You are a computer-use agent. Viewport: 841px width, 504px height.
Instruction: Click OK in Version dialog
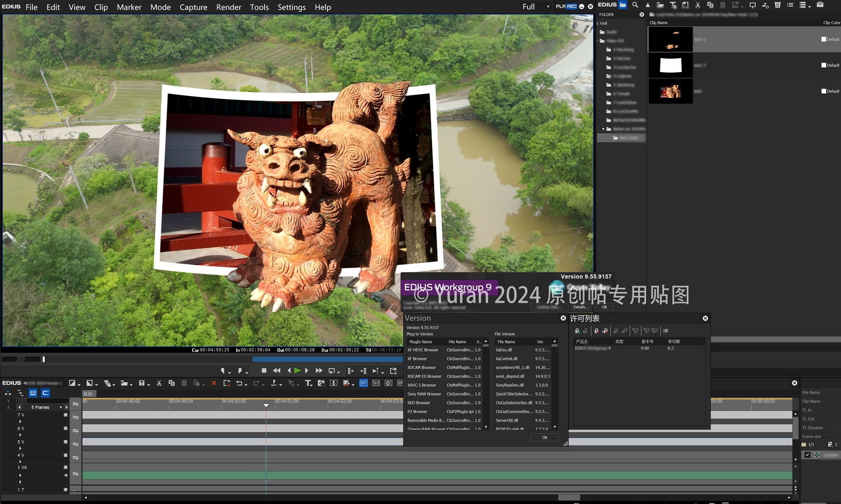pyautogui.click(x=544, y=437)
